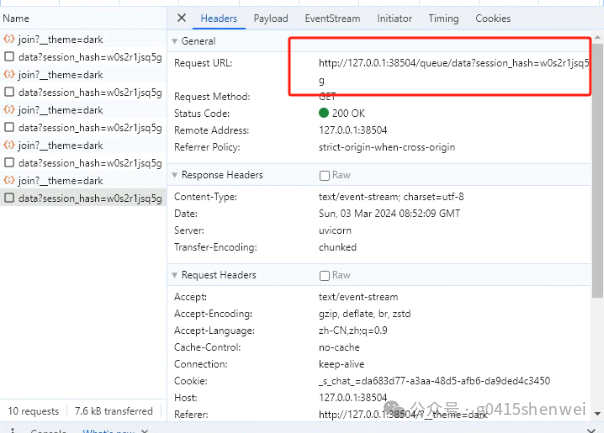This screenshot has width=604, height=433.
Task: Click the 'Accept-Language:' label
Action: [214, 331]
